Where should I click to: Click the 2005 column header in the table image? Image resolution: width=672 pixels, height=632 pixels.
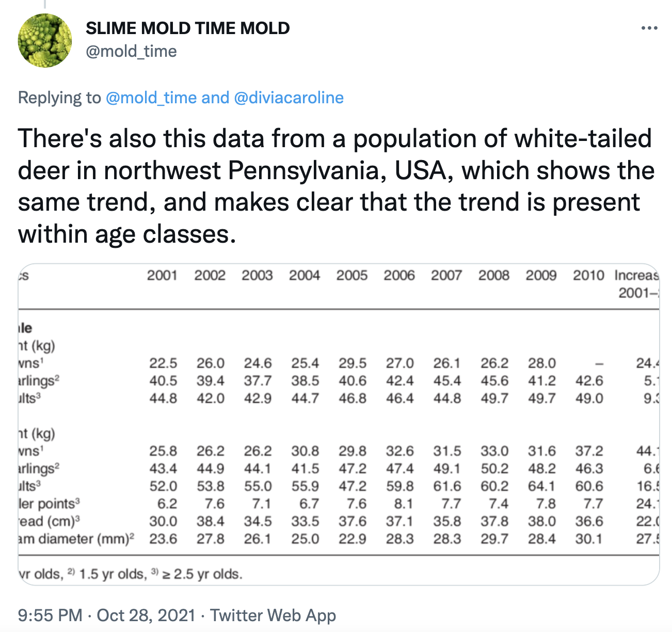click(x=351, y=275)
